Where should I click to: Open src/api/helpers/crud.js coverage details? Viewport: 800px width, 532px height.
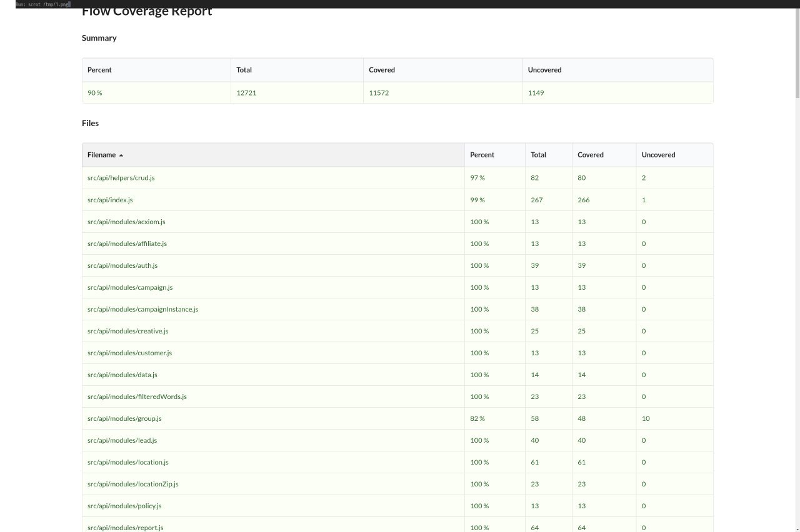pyautogui.click(x=121, y=178)
